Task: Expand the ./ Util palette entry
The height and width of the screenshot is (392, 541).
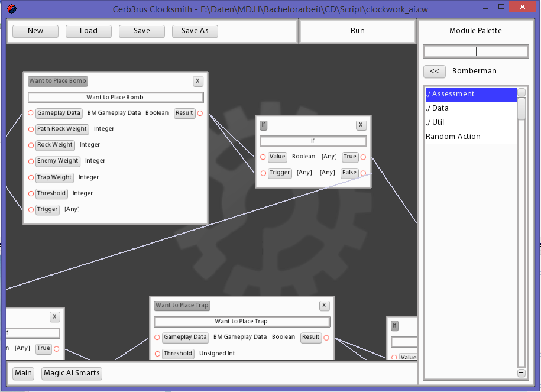Action: click(x=471, y=122)
